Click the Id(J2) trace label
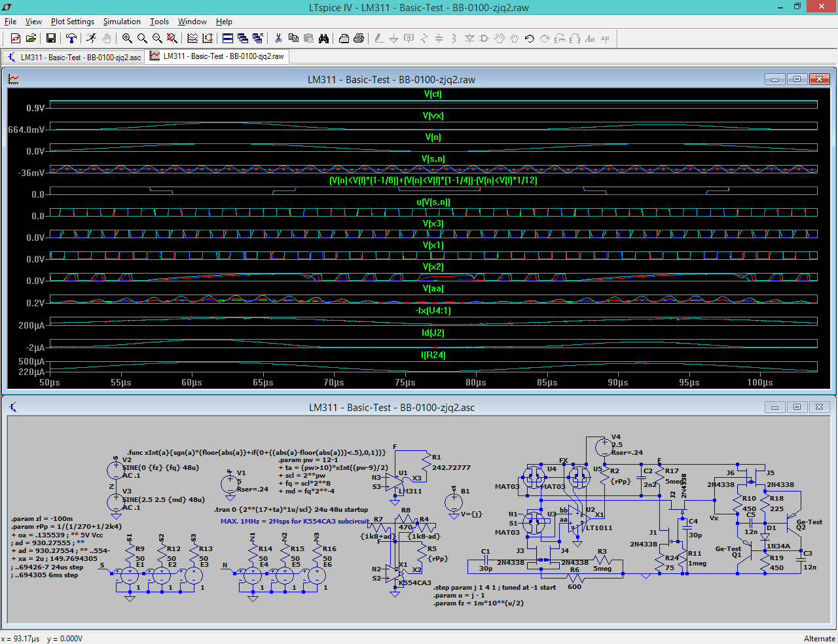Image resolution: width=838 pixels, height=644 pixels. coord(433,332)
